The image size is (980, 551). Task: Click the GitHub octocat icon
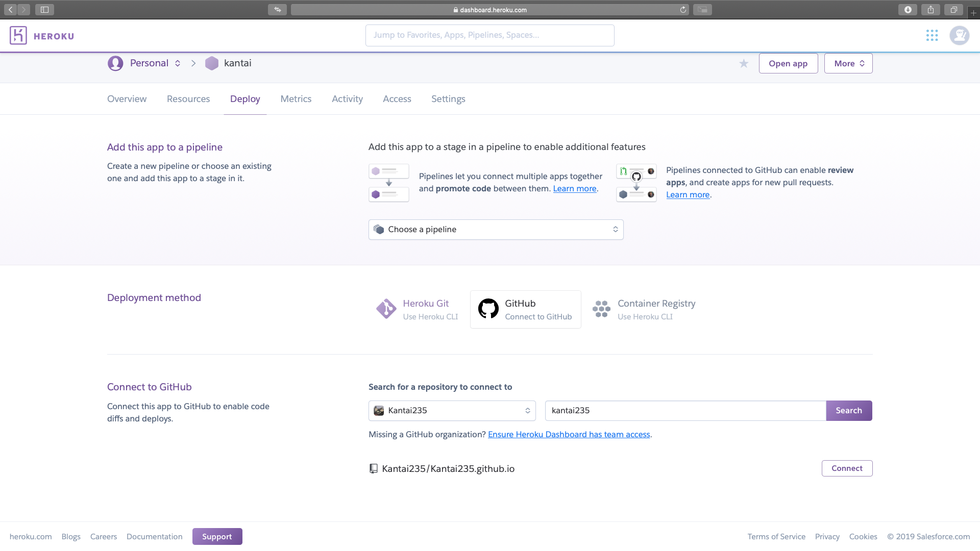tap(488, 309)
